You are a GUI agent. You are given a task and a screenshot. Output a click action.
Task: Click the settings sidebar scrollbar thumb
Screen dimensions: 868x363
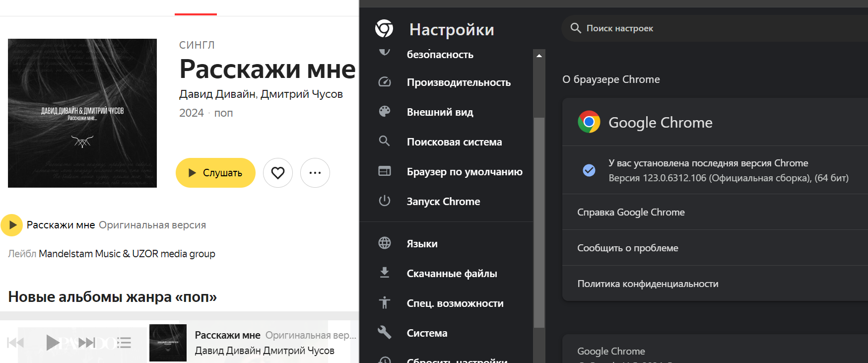[539, 222]
